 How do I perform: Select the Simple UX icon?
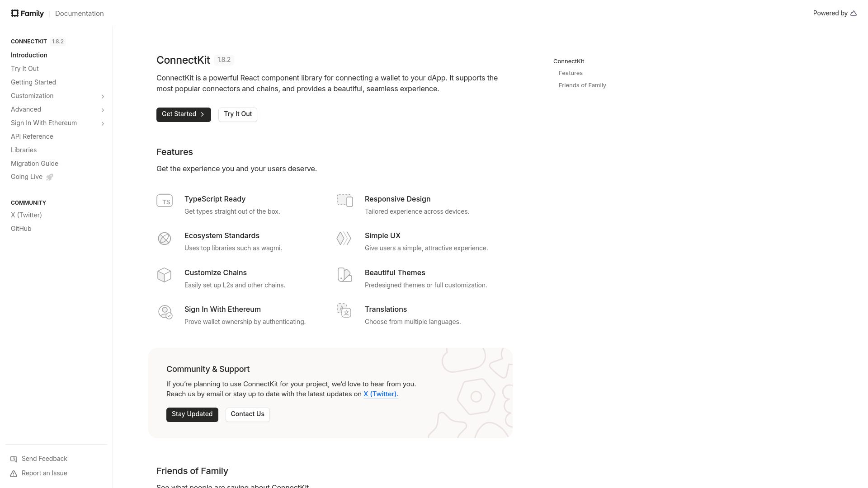tap(344, 238)
